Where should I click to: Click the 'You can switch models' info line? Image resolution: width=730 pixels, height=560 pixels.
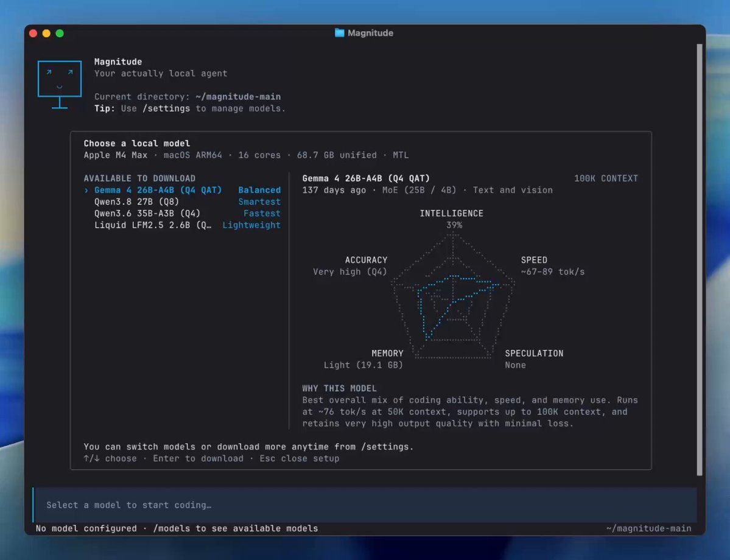coord(248,447)
